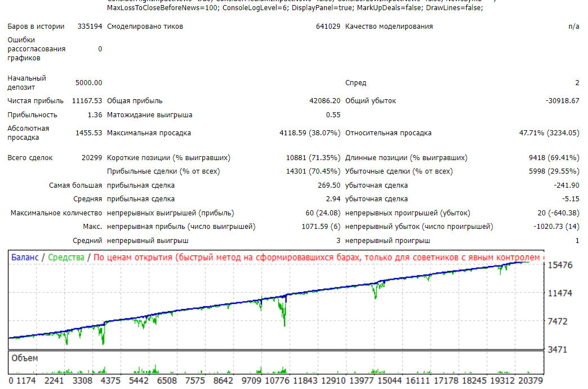This screenshot has width=588, height=389.
Task: Select expected payoff value 0.55
Action: [x=333, y=115]
